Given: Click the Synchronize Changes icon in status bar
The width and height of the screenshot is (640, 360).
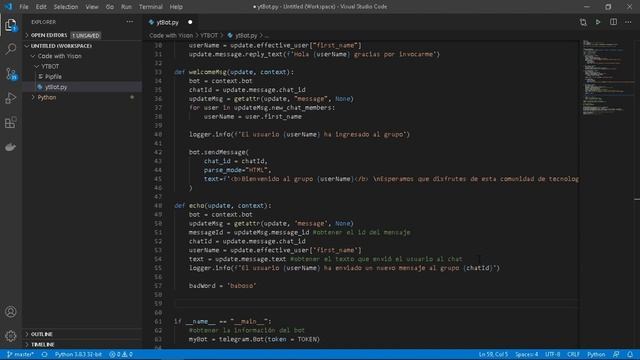Looking at the screenshot, I should point(44,354).
